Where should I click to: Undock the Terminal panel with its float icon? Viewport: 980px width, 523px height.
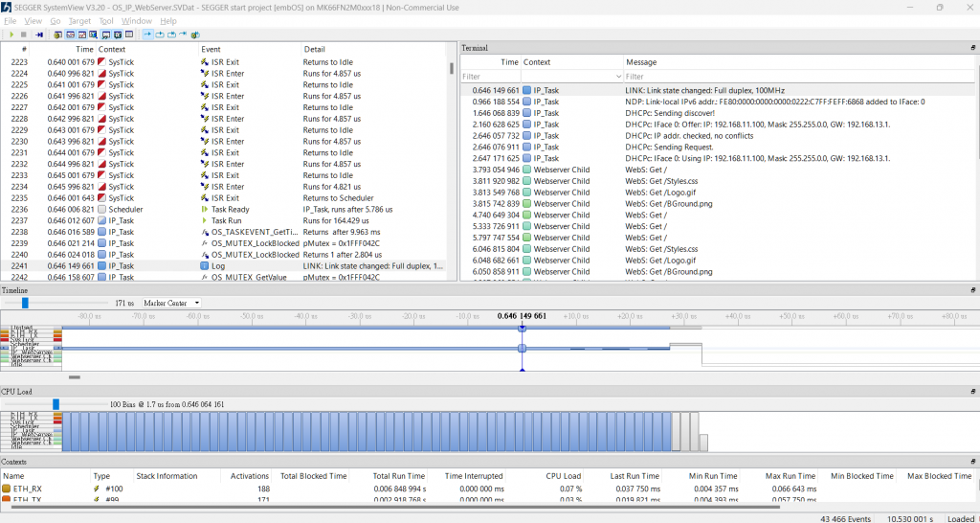972,48
